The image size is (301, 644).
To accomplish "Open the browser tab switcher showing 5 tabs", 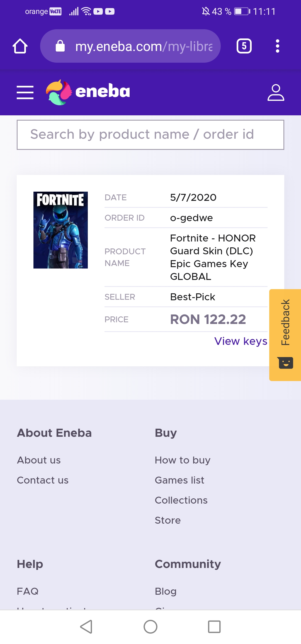I will coord(244,46).
